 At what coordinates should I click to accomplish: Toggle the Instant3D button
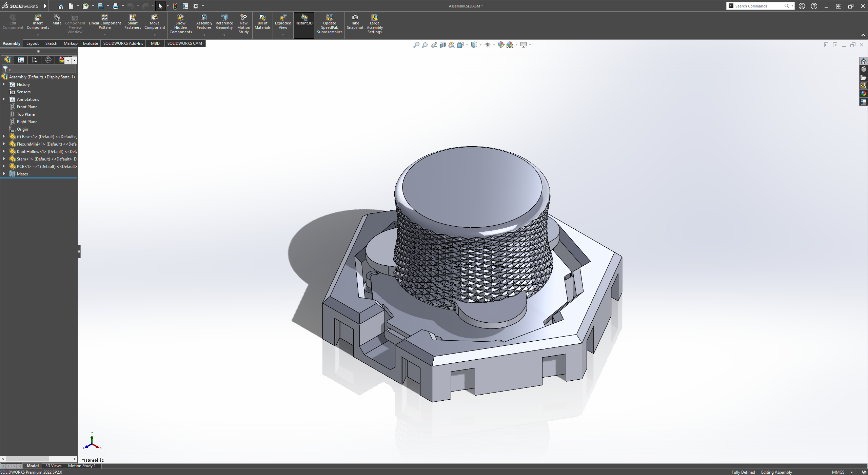pyautogui.click(x=304, y=21)
